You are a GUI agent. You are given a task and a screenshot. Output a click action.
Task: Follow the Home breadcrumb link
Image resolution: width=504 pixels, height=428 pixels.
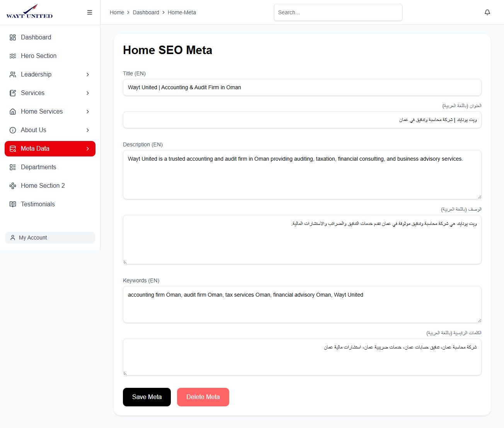click(117, 12)
